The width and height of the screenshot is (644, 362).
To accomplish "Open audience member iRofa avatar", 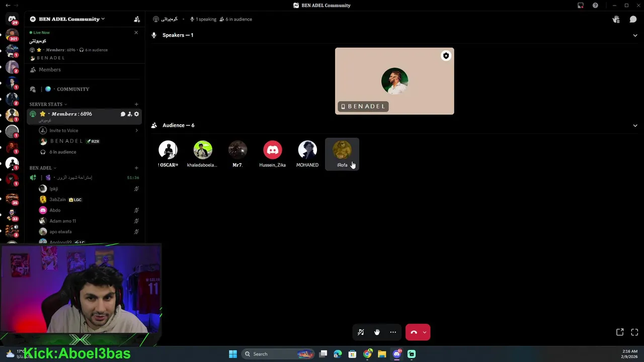I will [x=342, y=150].
